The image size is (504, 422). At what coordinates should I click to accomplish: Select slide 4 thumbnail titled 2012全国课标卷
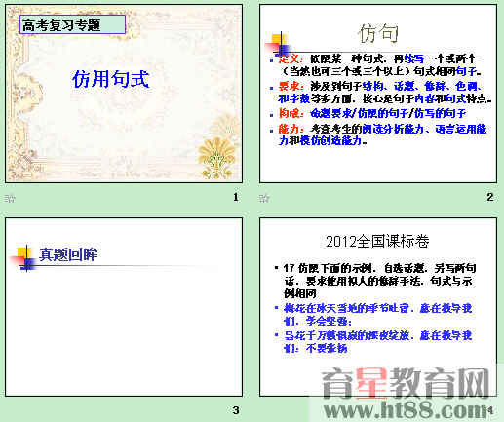tap(378, 307)
